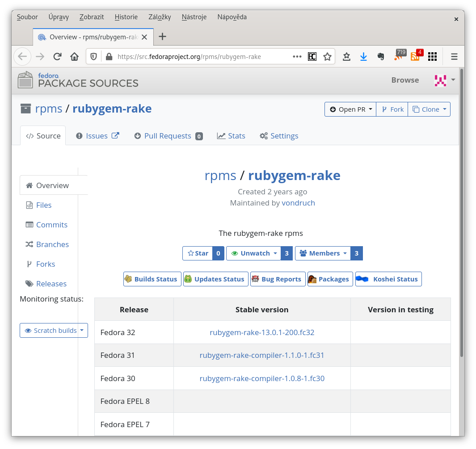476x449 pixels.
Task: Open the Issues tab
Action: 97,136
